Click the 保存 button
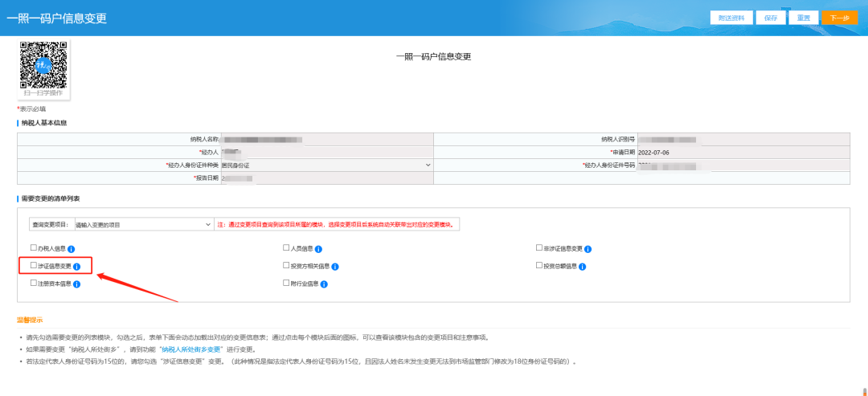The image size is (868, 396). (771, 18)
